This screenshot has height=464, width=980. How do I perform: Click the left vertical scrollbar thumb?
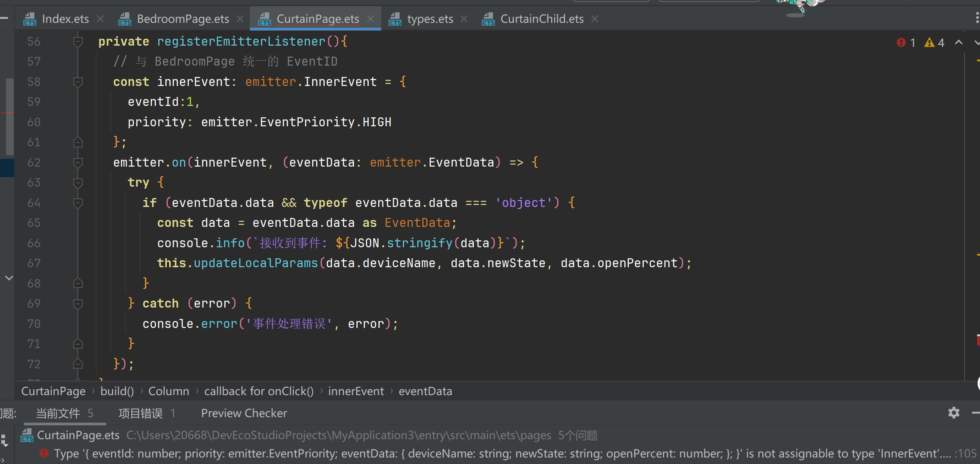click(9, 116)
